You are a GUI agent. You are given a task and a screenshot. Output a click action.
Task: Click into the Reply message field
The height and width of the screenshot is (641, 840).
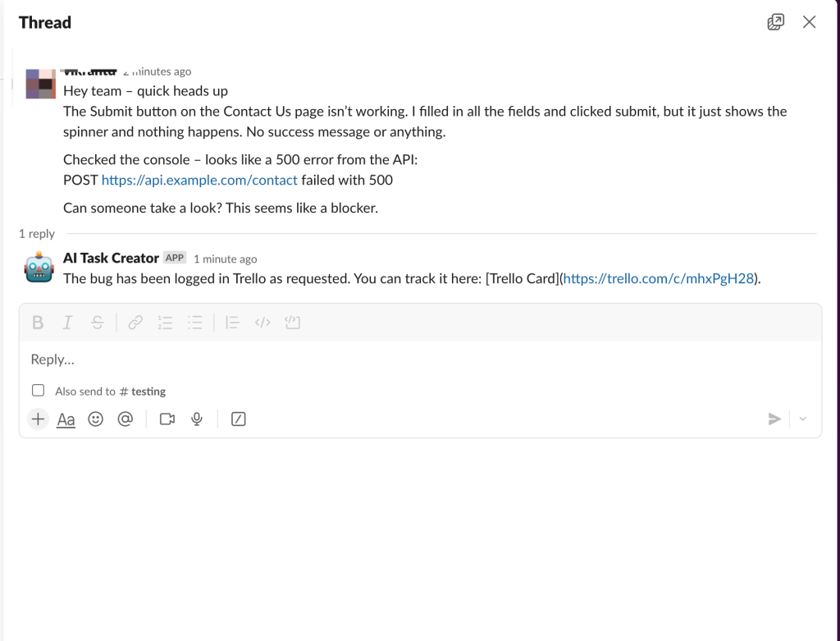(x=420, y=359)
